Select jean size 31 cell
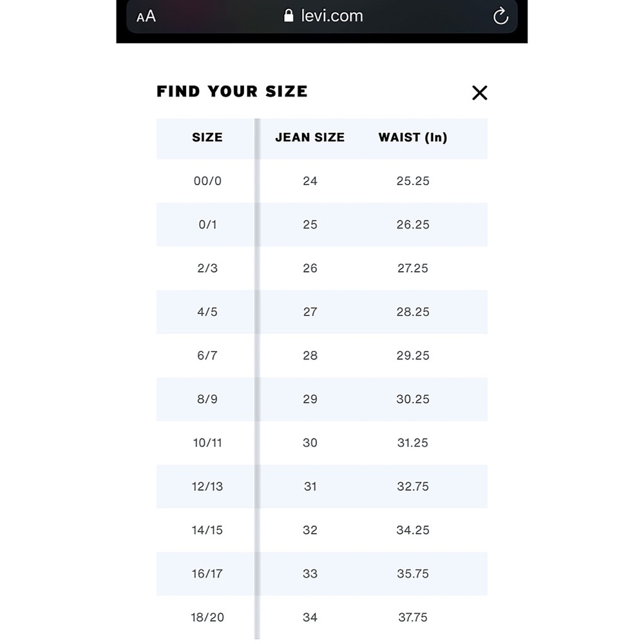Viewport: 644px width, 644px height. 310,486
